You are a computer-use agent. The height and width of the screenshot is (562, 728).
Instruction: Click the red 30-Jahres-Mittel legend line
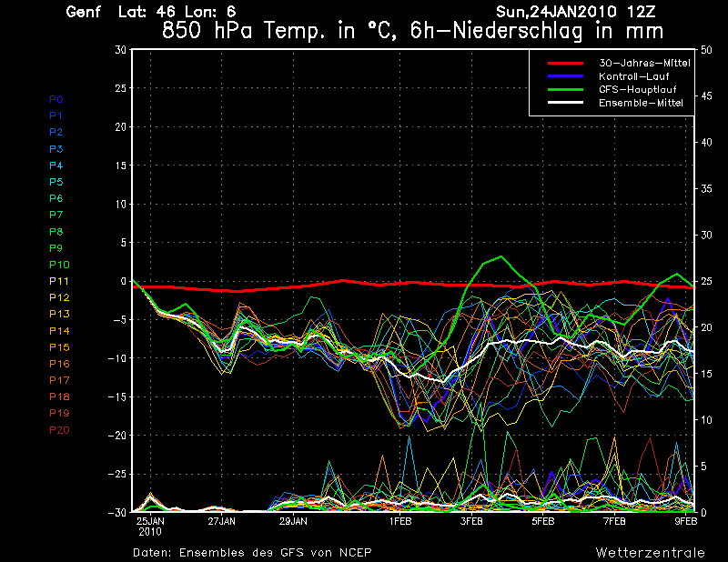tap(565, 63)
